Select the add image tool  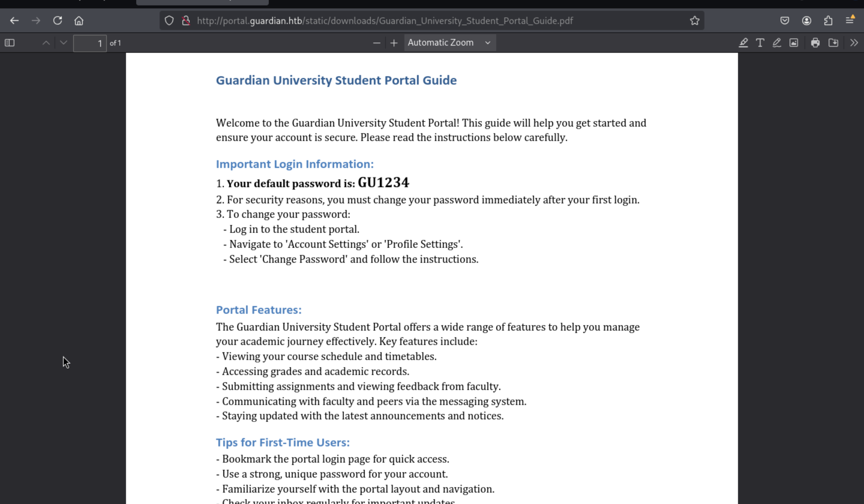pos(794,43)
